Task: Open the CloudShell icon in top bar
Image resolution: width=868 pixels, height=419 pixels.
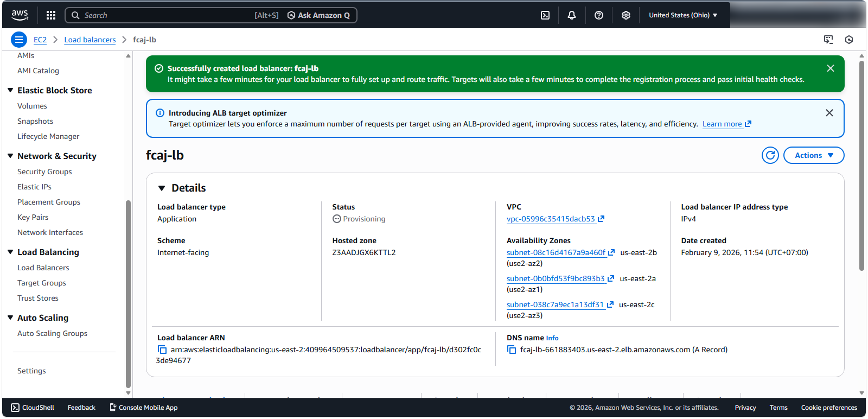Action: click(545, 15)
